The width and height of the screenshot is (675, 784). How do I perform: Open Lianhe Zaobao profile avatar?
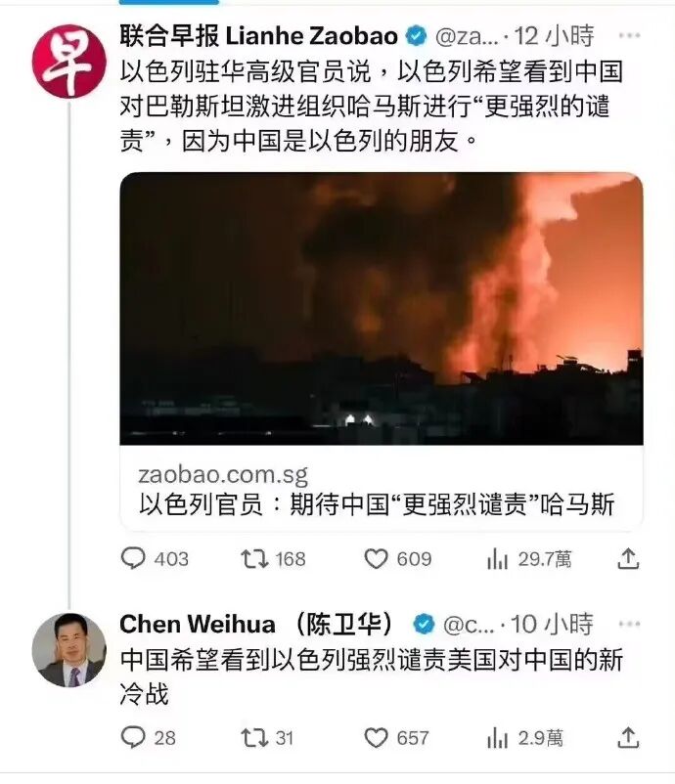point(69,61)
